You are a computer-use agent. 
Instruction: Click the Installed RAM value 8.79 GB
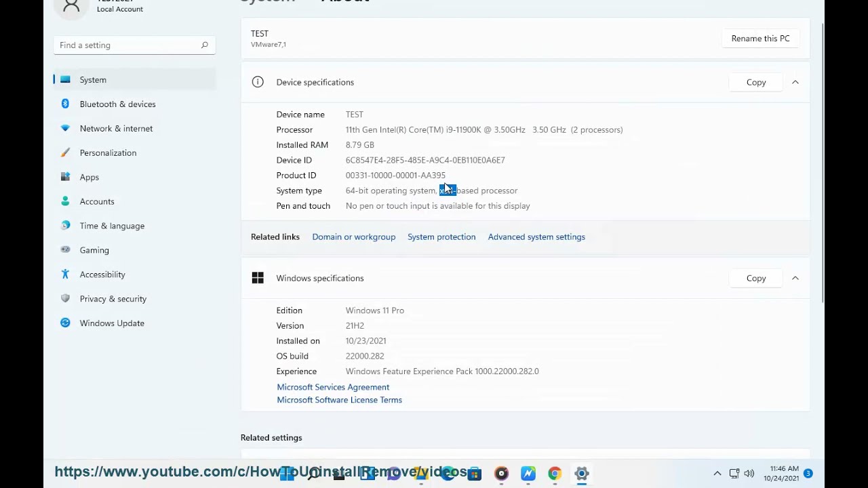click(360, 145)
